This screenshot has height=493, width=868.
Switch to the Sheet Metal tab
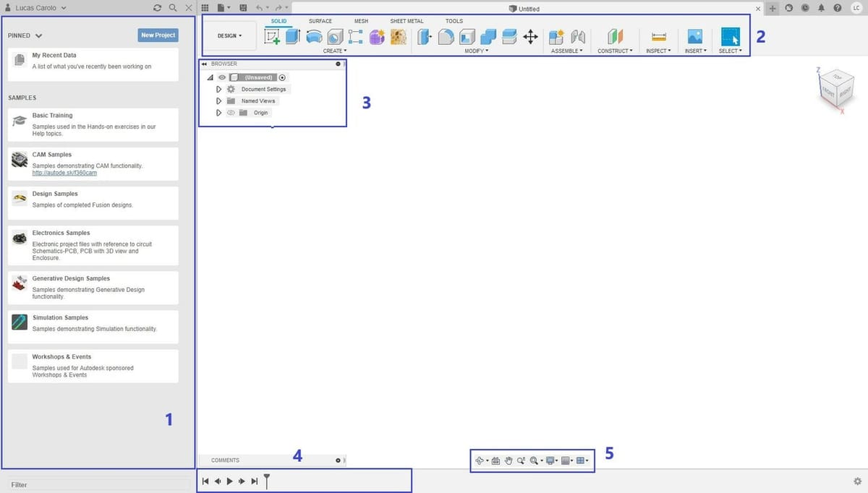tap(407, 21)
